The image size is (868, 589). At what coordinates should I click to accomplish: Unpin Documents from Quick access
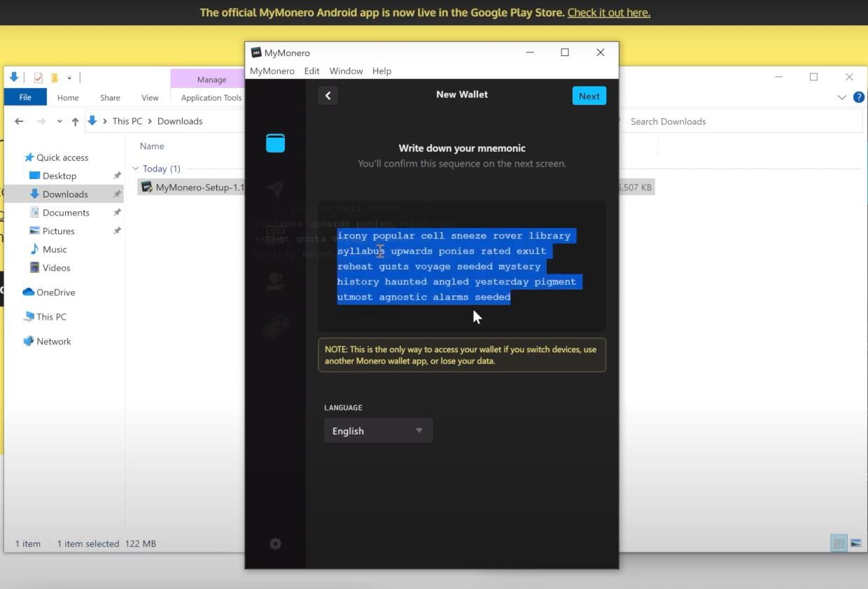coord(117,212)
